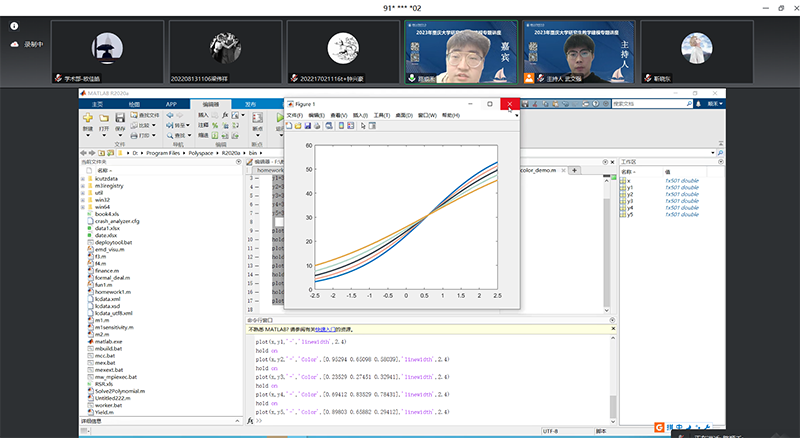Open Workspace panel actions menu
This screenshot has width=800, height=438.
tap(721, 162)
